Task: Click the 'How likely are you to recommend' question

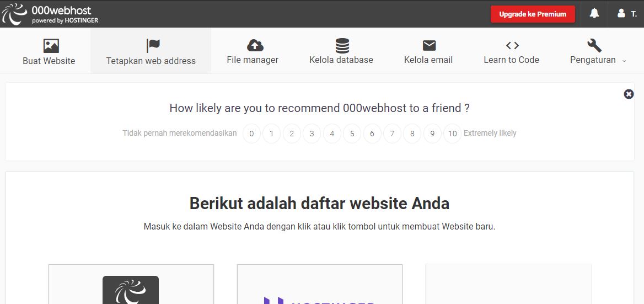Action: (x=320, y=108)
